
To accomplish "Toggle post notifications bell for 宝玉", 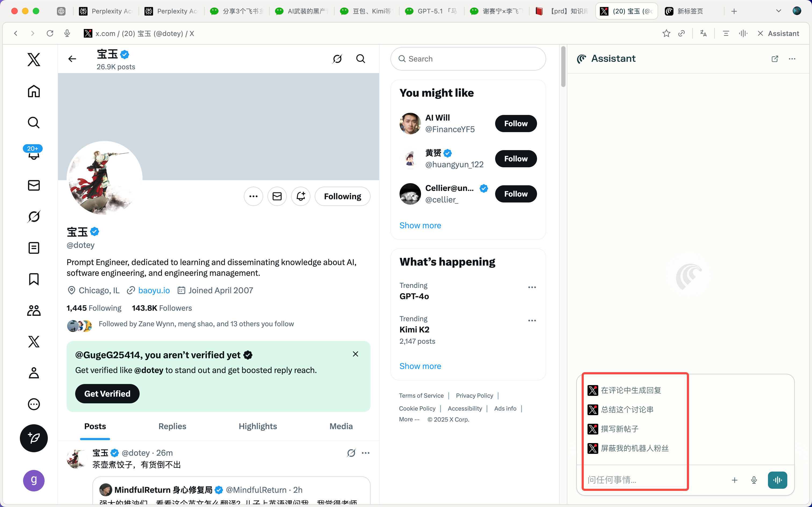I will pos(301,196).
